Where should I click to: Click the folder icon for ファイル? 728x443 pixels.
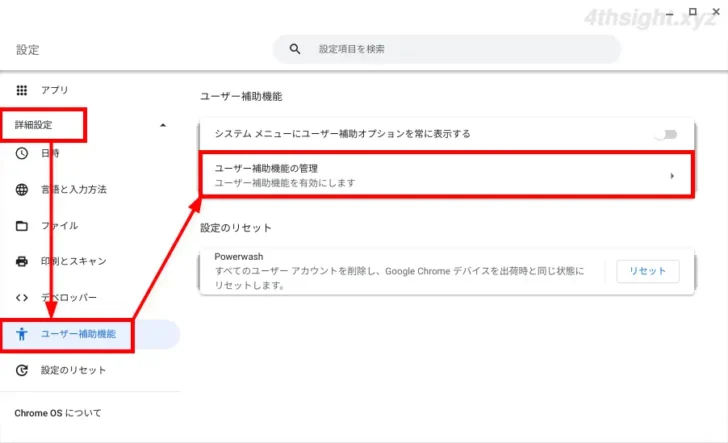[22, 226]
